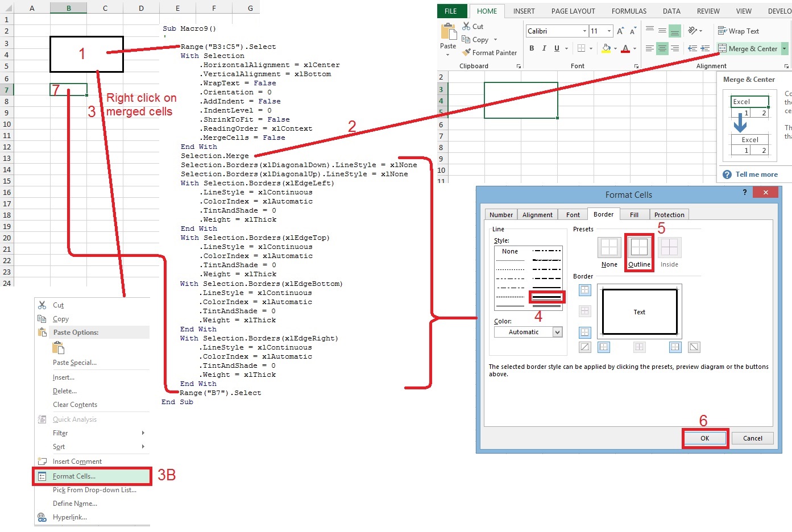Expand the Underline style dropdown arrow
Screen dimensions: 792x532
pyautogui.click(x=567, y=48)
